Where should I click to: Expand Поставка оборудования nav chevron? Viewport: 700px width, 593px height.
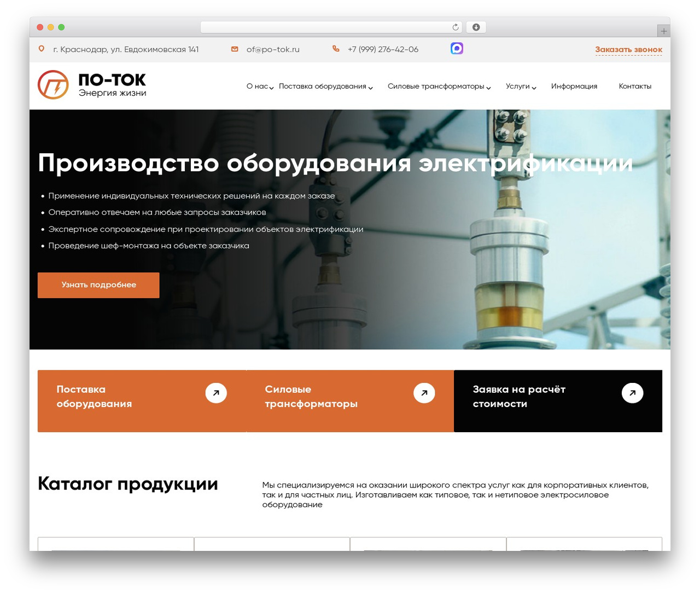click(371, 88)
